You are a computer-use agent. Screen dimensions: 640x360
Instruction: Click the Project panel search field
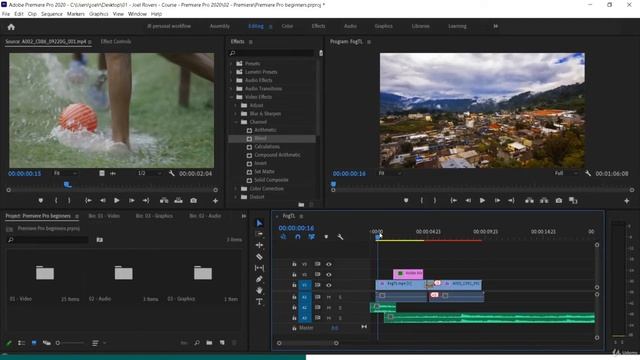48,240
